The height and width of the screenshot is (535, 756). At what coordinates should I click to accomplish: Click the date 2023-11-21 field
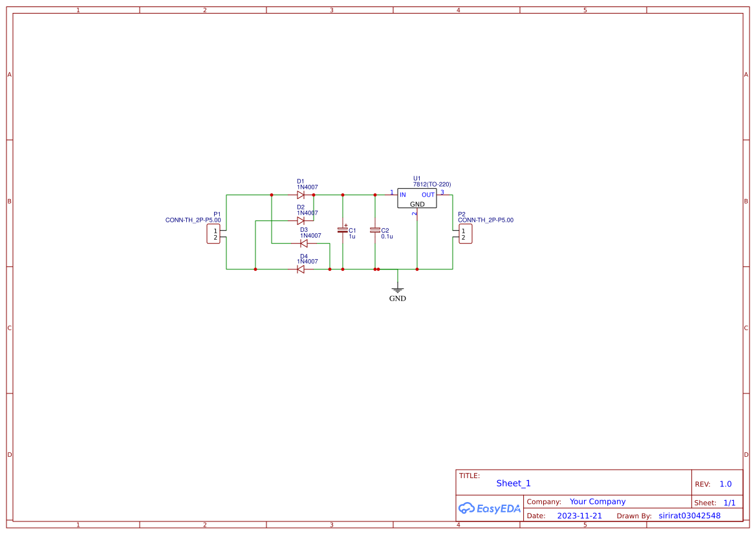tap(580, 515)
